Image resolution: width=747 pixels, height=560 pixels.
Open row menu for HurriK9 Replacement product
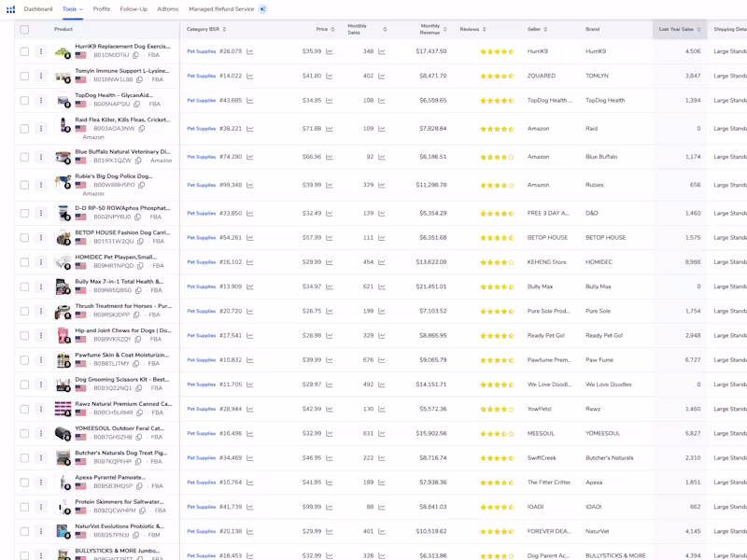(x=41, y=51)
